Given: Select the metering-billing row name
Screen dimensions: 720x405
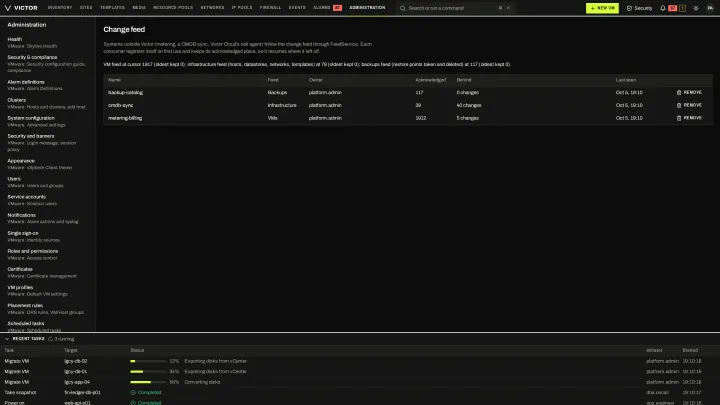Looking at the screenshot, I should (125, 118).
